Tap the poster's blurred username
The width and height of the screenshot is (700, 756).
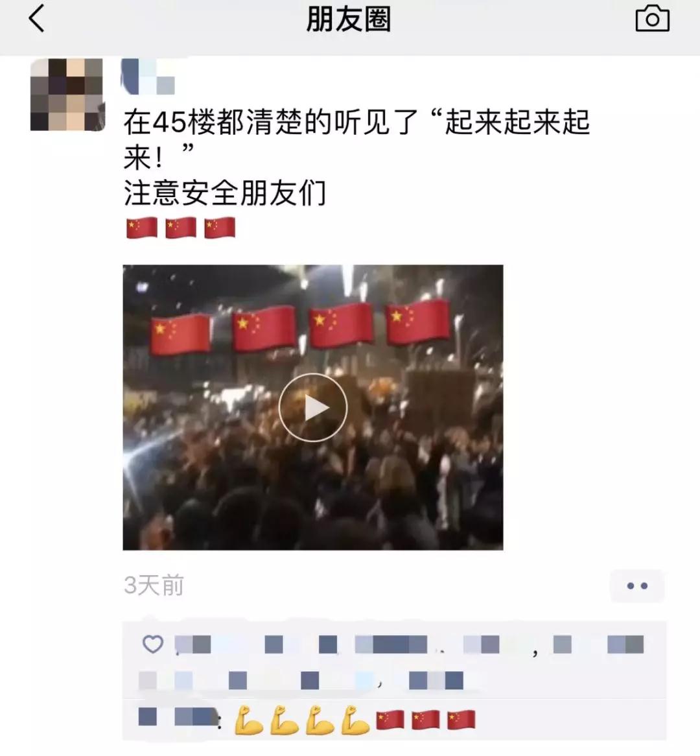(x=148, y=76)
